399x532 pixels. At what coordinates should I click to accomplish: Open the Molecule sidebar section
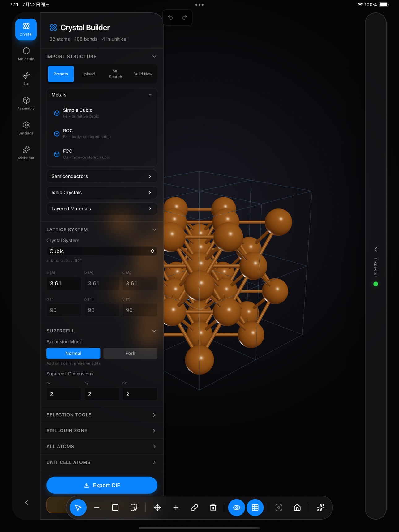tap(26, 54)
